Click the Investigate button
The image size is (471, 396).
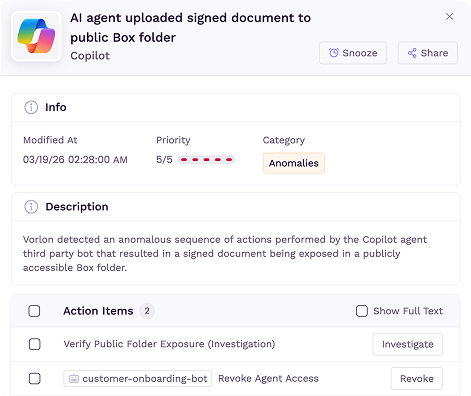pyautogui.click(x=408, y=344)
